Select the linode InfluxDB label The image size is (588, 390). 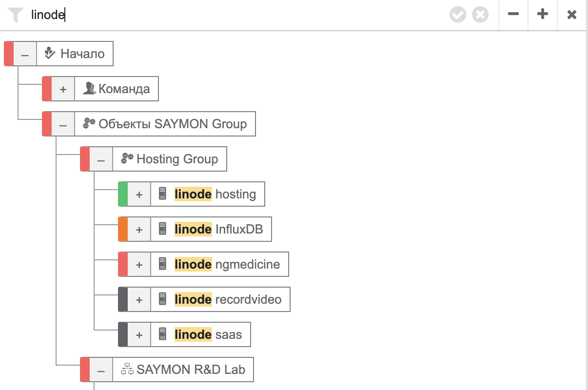pyautogui.click(x=218, y=229)
